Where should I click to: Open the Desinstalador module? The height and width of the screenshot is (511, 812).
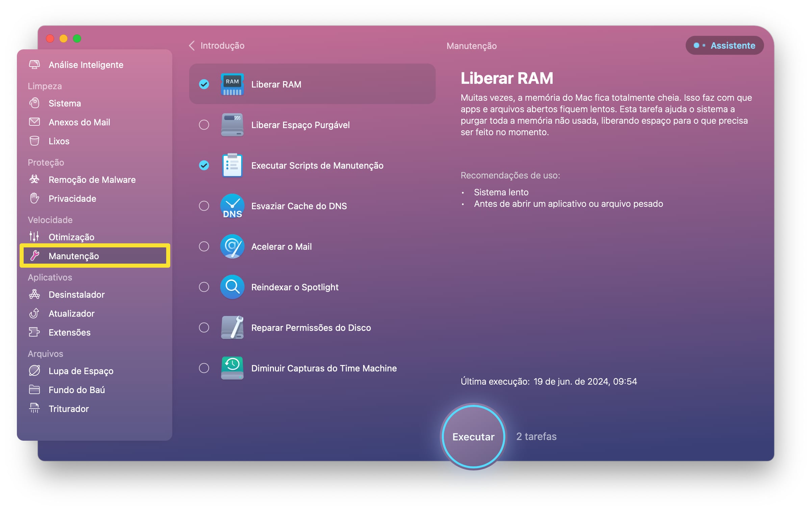tap(76, 295)
